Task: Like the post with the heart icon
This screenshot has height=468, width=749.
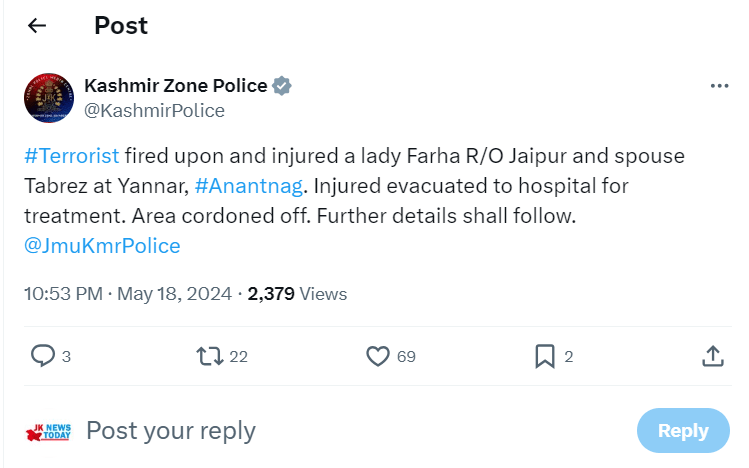Action: click(x=378, y=356)
